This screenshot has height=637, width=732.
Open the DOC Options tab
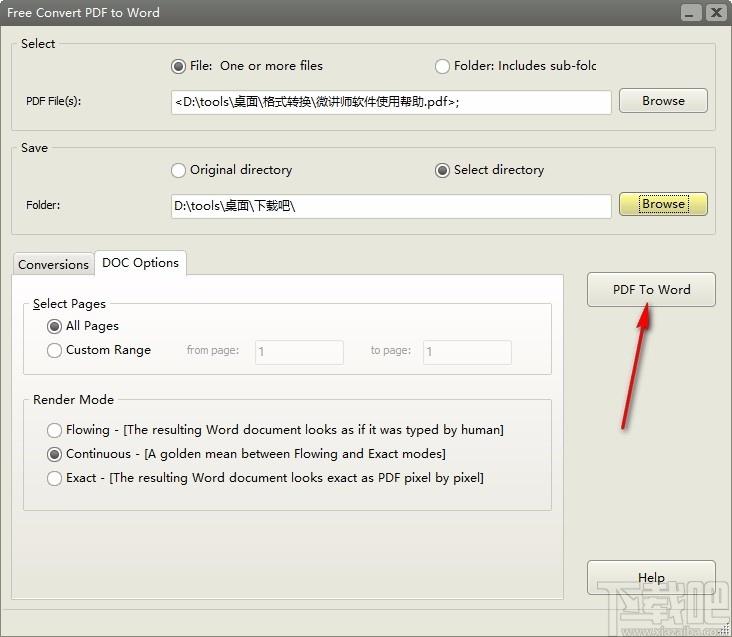(x=141, y=263)
